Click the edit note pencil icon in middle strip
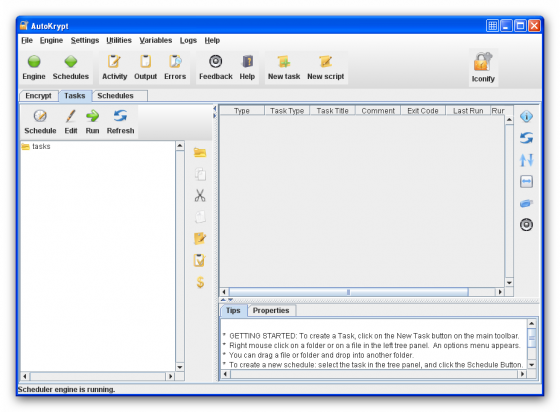This screenshot has width=560, height=412. (200, 238)
